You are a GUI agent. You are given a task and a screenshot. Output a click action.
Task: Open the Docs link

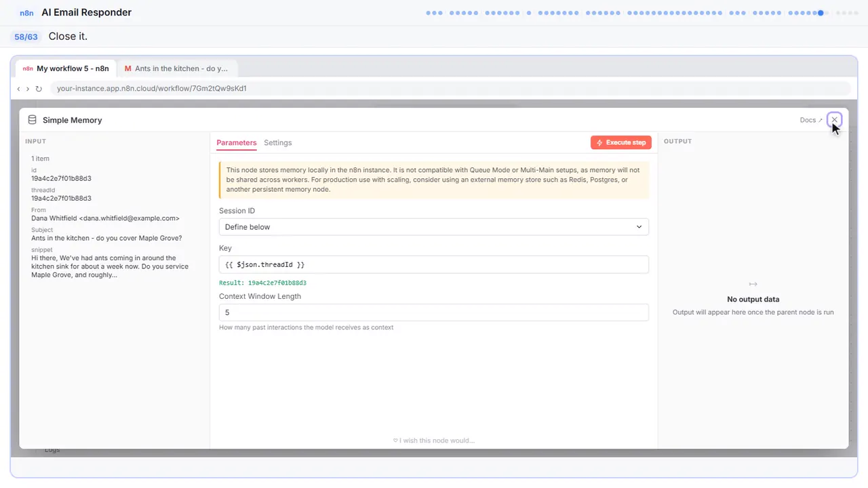pyautogui.click(x=811, y=120)
